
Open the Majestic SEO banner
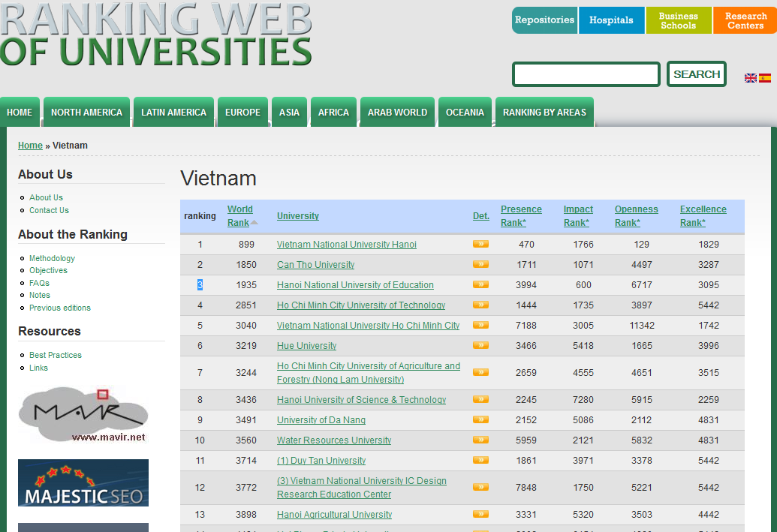(83, 483)
